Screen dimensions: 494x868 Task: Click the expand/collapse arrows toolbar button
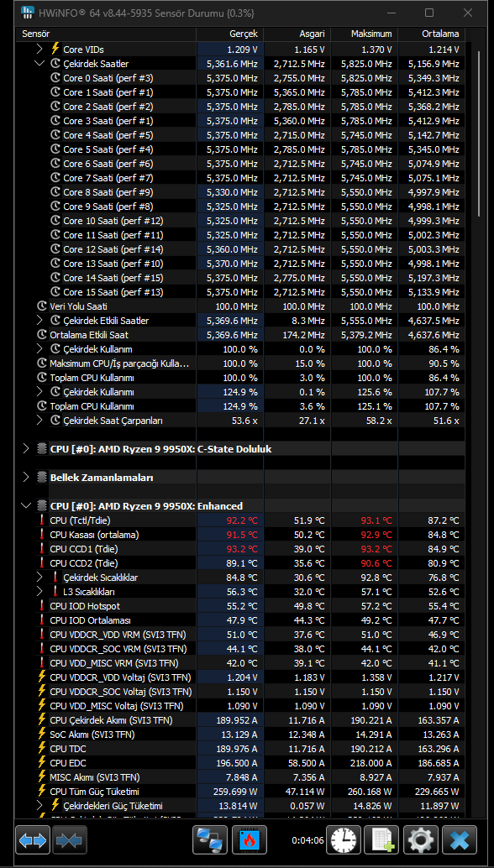pos(33,841)
